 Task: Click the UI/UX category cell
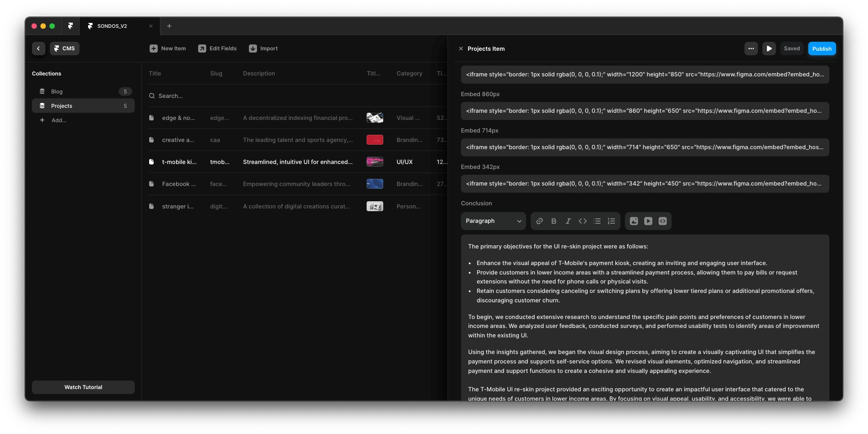click(404, 162)
